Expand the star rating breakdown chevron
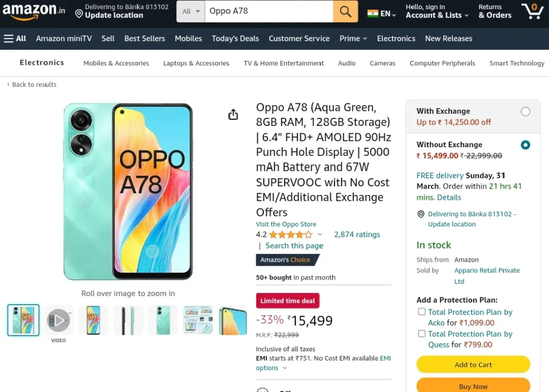 [x=320, y=235]
